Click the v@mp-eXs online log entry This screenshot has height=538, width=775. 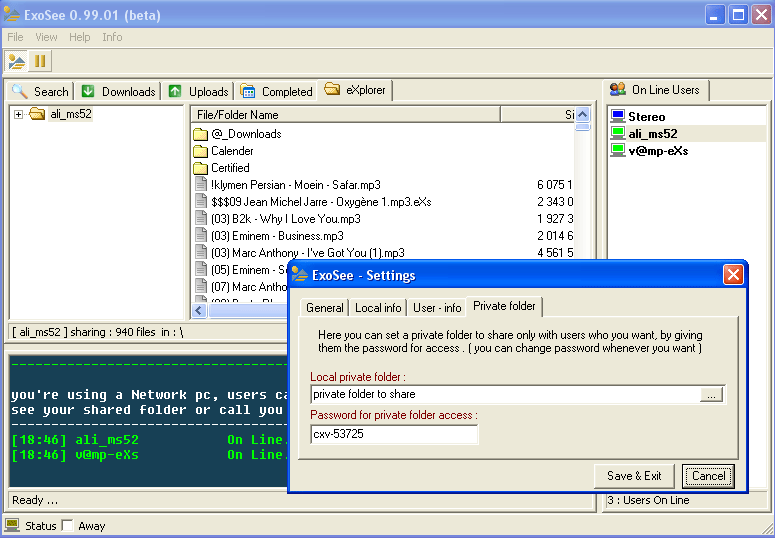[x=149, y=454]
